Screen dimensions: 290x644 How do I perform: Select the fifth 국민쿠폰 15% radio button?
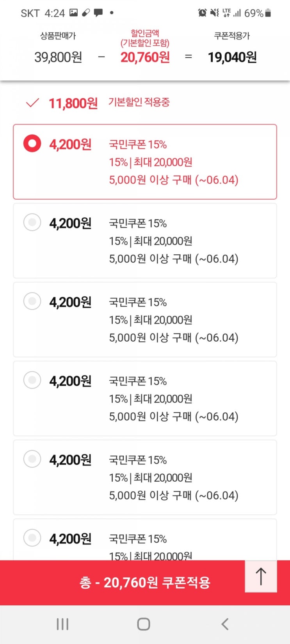[32, 459]
